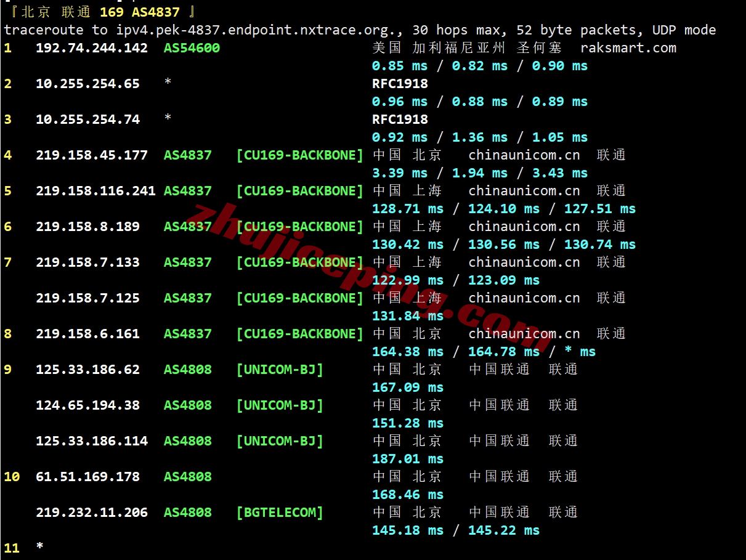Select the [CU169-BACKBONE] tag on hop 4

click(300, 155)
